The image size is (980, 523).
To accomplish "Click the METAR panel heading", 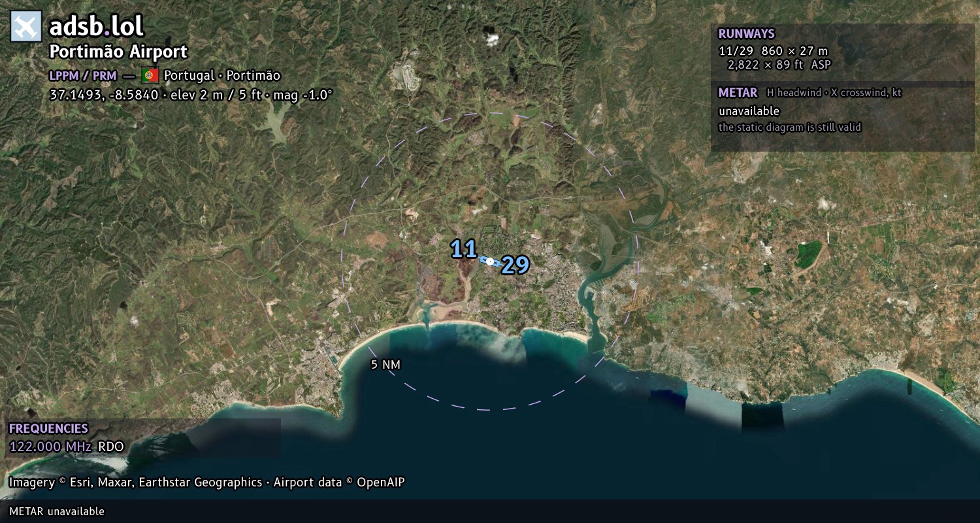I will click(738, 93).
